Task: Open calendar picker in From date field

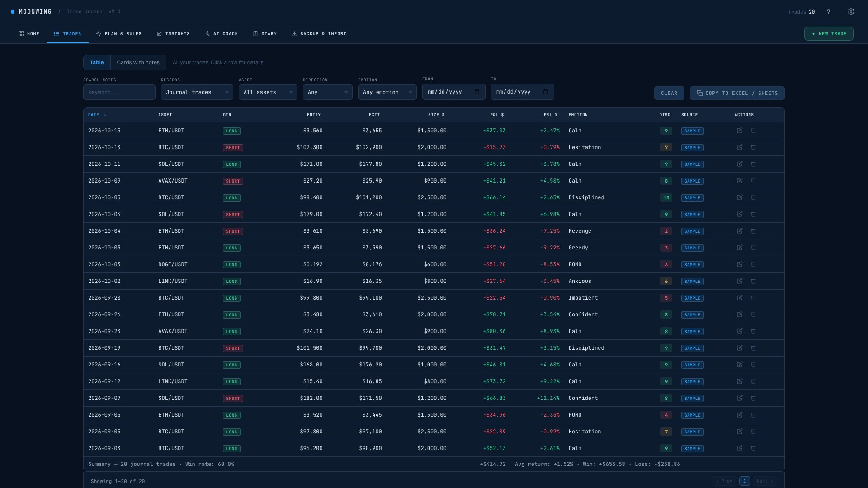Action: pos(477,92)
